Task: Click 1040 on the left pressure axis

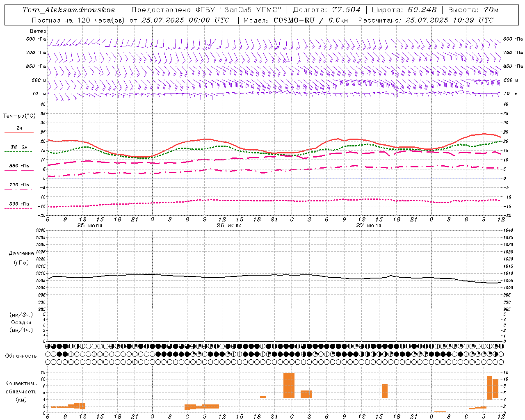Action: pos(40,230)
